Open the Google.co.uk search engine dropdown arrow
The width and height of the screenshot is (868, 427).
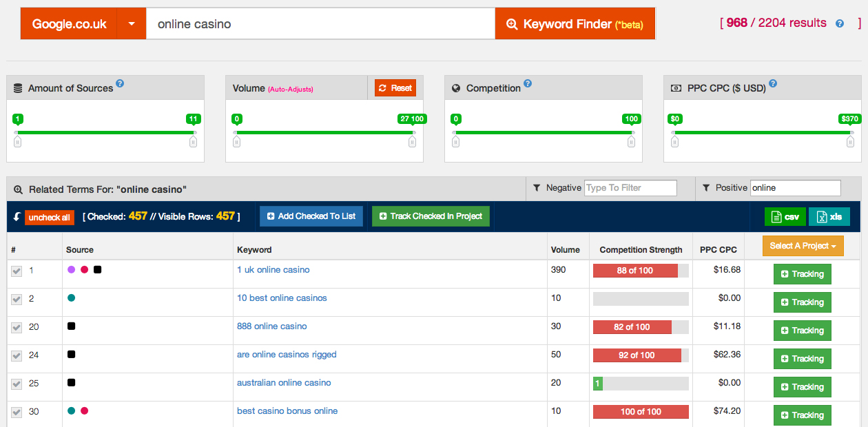click(132, 24)
